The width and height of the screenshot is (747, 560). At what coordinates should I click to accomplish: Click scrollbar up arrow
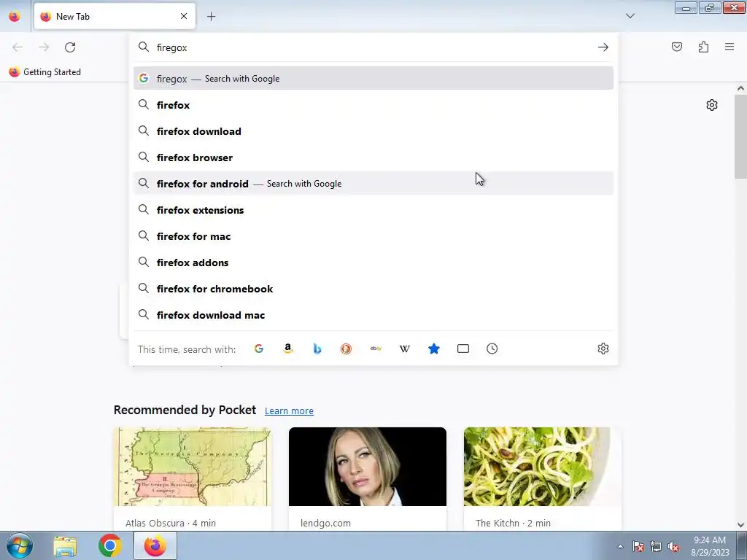740,88
